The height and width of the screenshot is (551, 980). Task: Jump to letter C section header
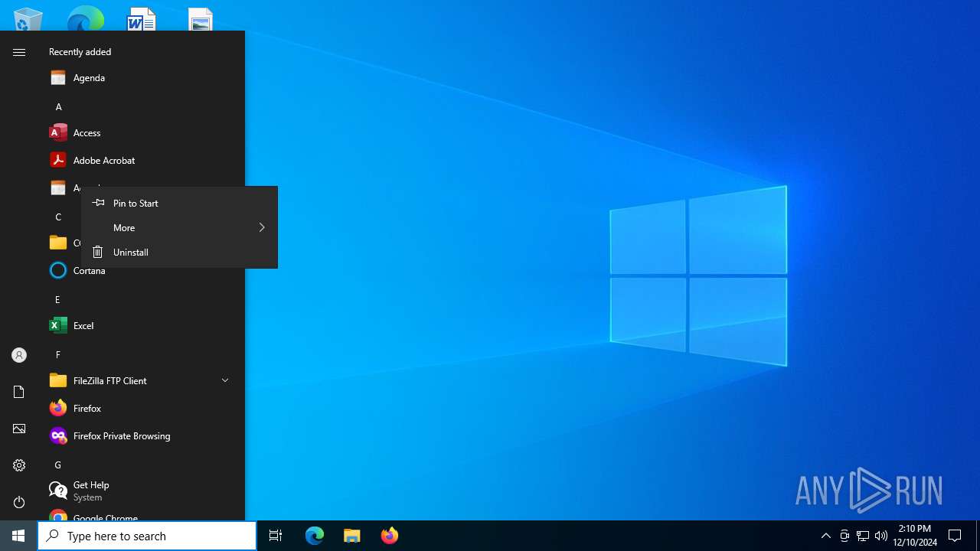[58, 217]
